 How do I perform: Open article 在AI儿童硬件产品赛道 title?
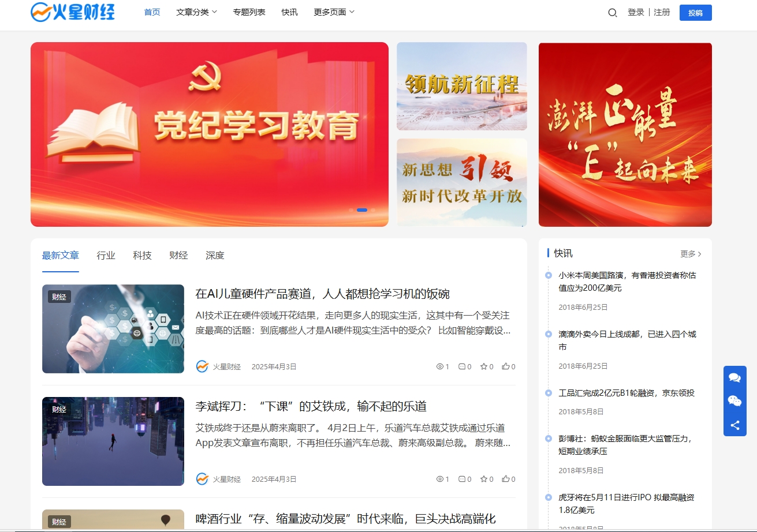point(323,294)
